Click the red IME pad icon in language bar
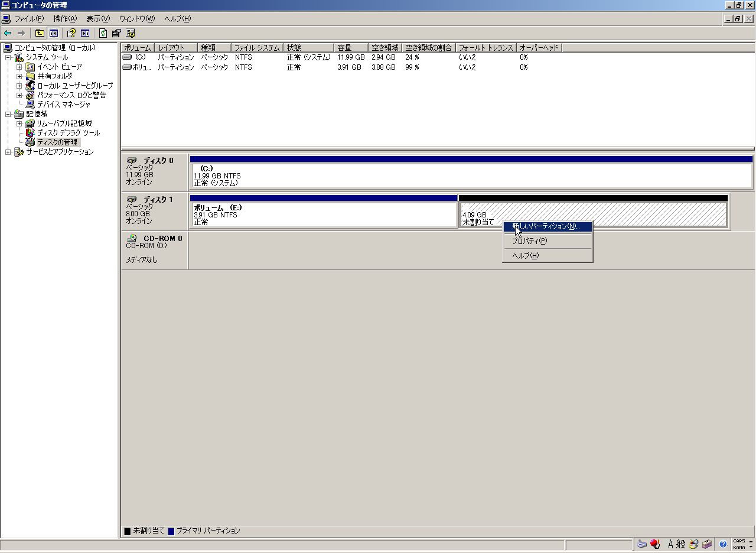The height and width of the screenshot is (553, 756). click(x=655, y=544)
